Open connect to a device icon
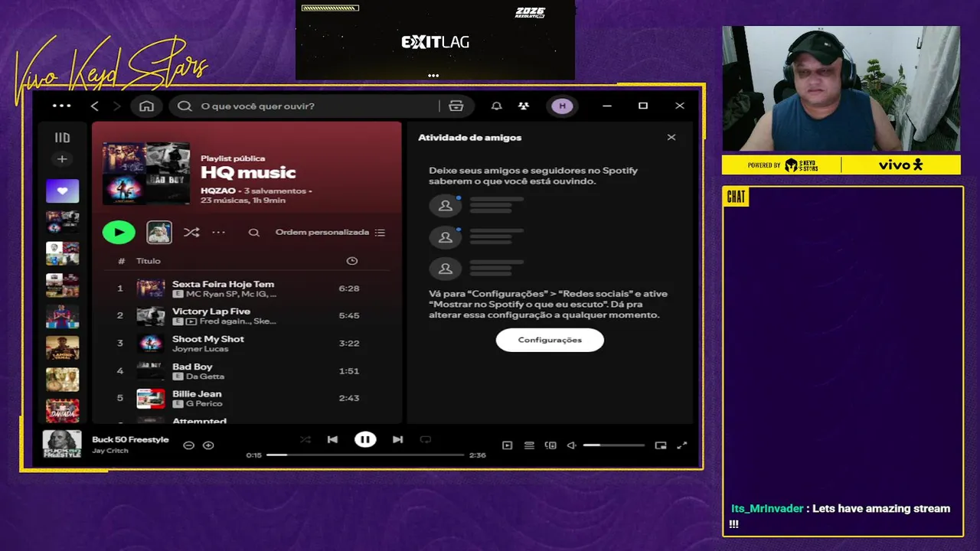The height and width of the screenshot is (551, 980). 550,445
